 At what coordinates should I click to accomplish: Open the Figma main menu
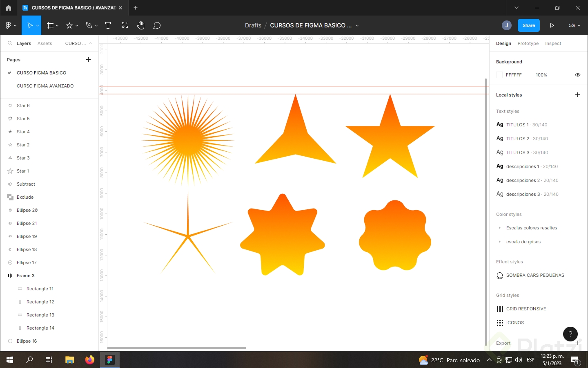click(x=9, y=25)
